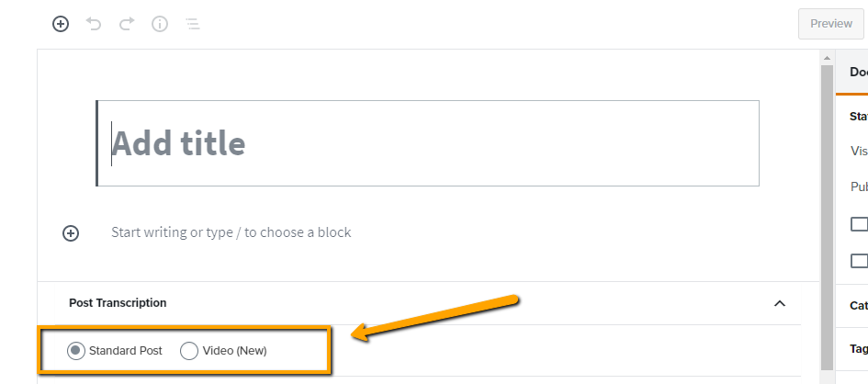
Task: Click the Redo arrow icon
Action: click(x=127, y=24)
